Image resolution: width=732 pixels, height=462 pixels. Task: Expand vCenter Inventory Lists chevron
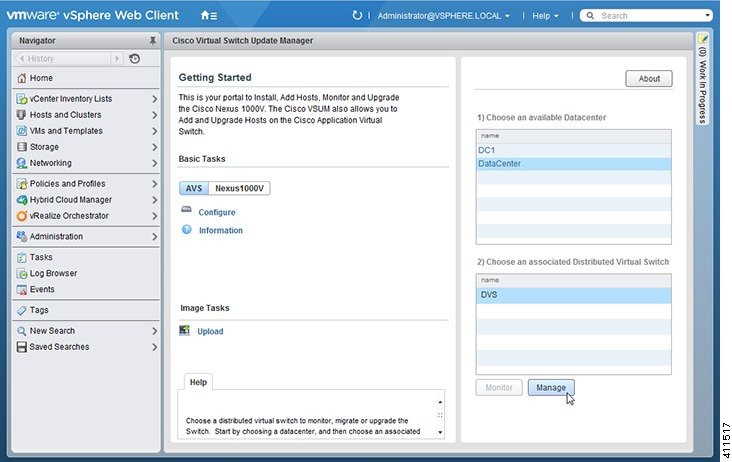click(x=155, y=99)
